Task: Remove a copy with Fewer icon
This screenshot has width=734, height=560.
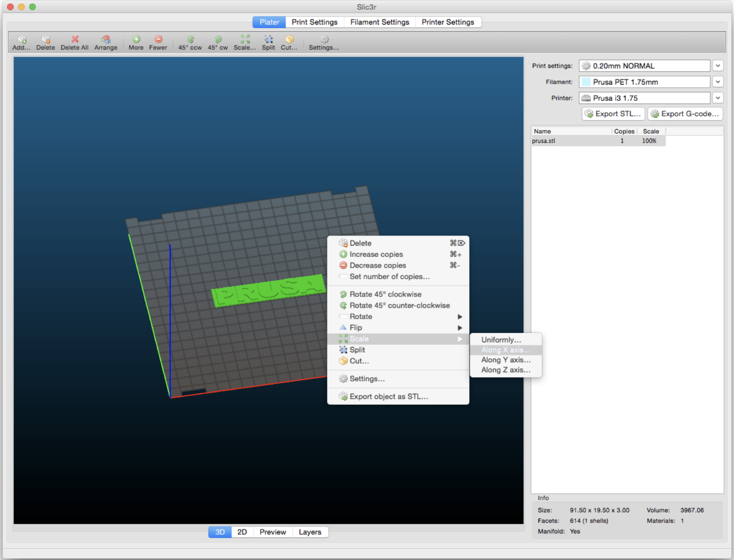Action: click(x=158, y=43)
